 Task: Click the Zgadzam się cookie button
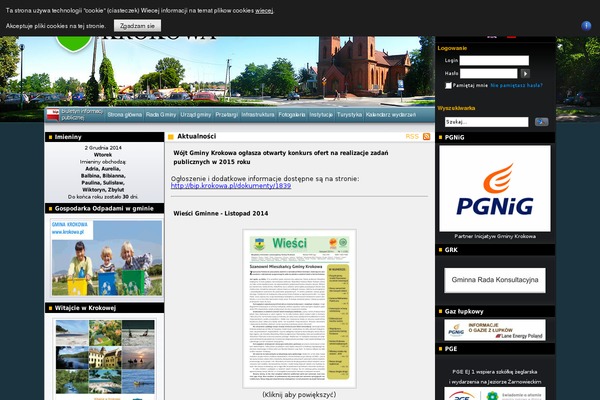(x=137, y=26)
